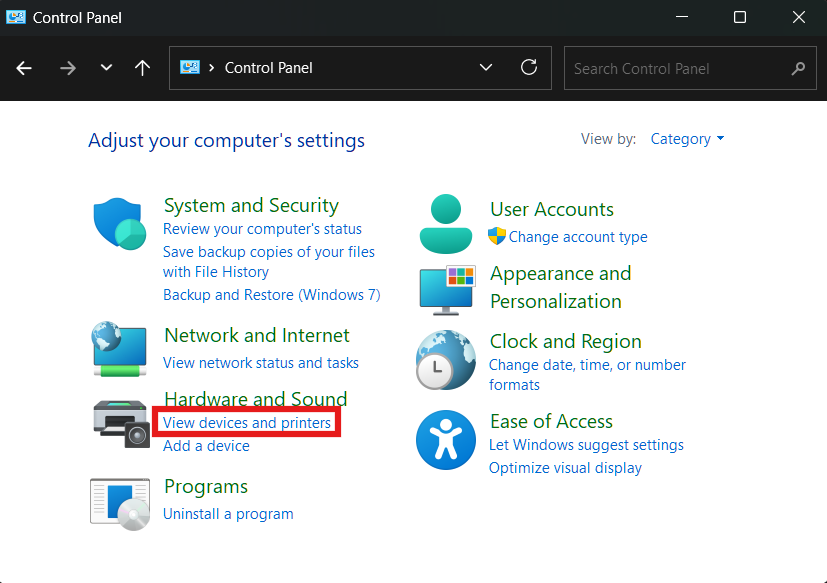Image resolution: width=827 pixels, height=583 pixels.
Task: Click the Clock and Region globe icon
Action: (445, 359)
